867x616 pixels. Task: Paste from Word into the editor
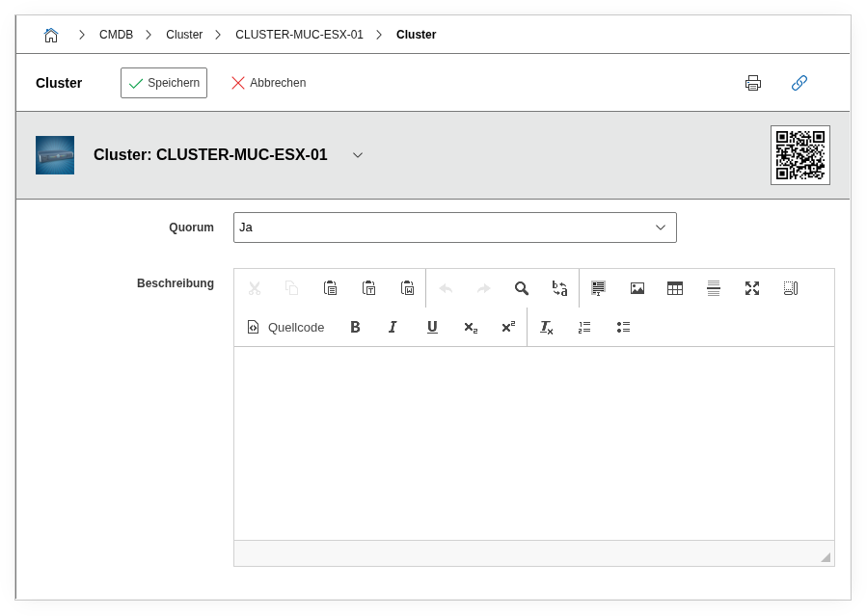(406, 287)
